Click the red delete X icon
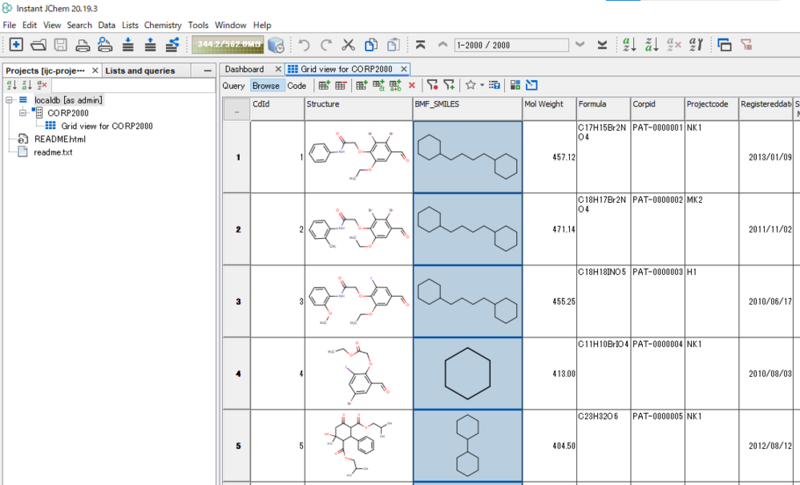The height and width of the screenshot is (485, 800). click(x=412, y=85)
